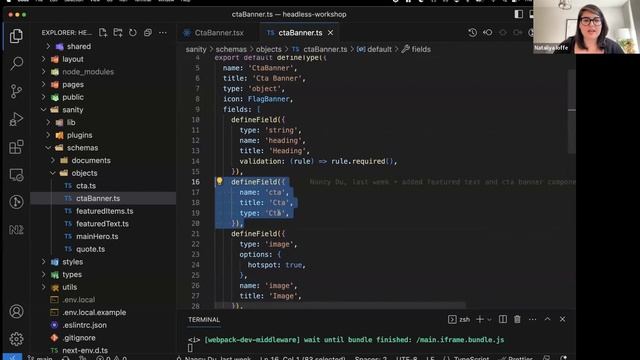Expand the types folder

[x=72, y=274]
